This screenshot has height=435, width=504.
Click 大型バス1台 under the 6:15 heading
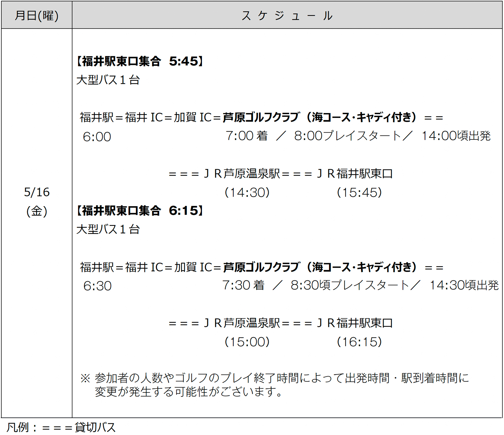pyautogui.click(x=108, y=229)
